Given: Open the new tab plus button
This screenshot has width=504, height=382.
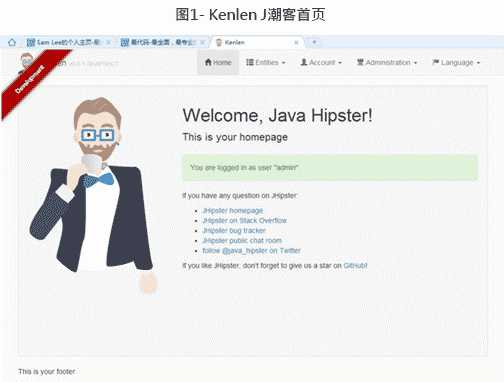Looking at the screenshot, I should click(314, 42).
